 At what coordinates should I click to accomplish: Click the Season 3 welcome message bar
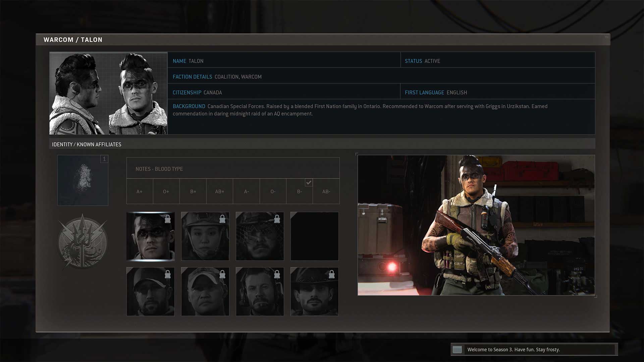click(x=534, y=350)
